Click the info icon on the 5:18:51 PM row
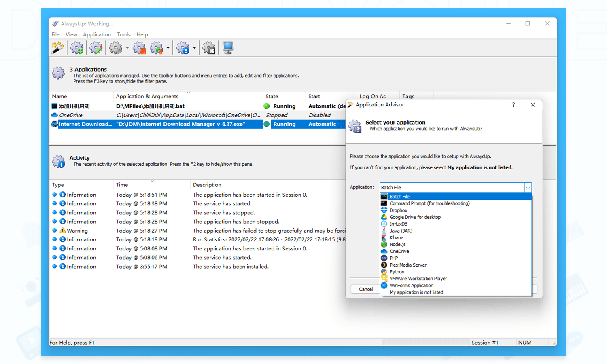607x364 pixels. 62,195
